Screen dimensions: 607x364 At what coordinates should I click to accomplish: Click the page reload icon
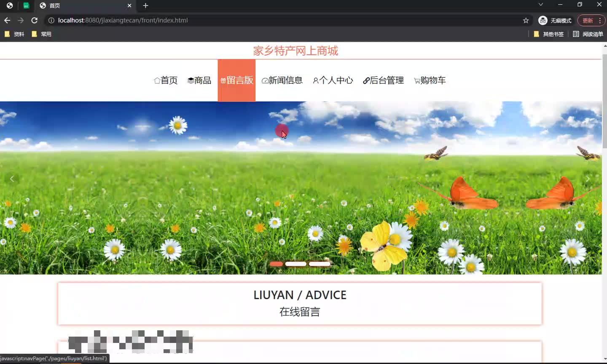coord(35,20)
